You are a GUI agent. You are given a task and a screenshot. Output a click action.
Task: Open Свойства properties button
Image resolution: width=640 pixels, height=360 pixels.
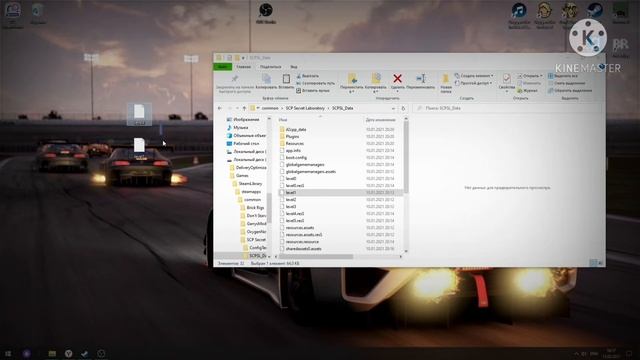tap(507, 82)
